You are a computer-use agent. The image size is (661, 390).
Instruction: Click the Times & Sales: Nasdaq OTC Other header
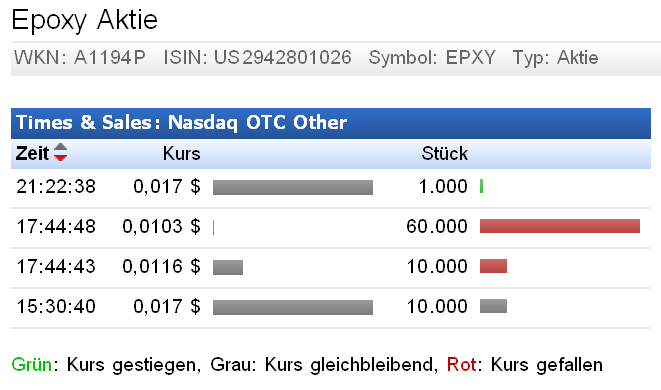point(181,123)
